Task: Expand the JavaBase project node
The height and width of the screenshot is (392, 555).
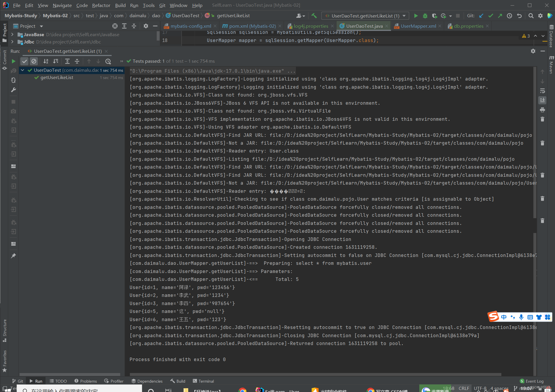Action: [x=12, y=34]
